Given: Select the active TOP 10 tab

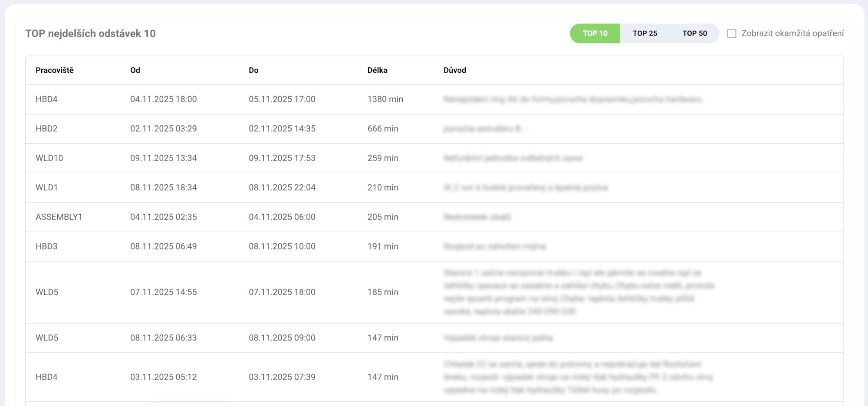Looking at the screenshot, I should coord(595,33).
